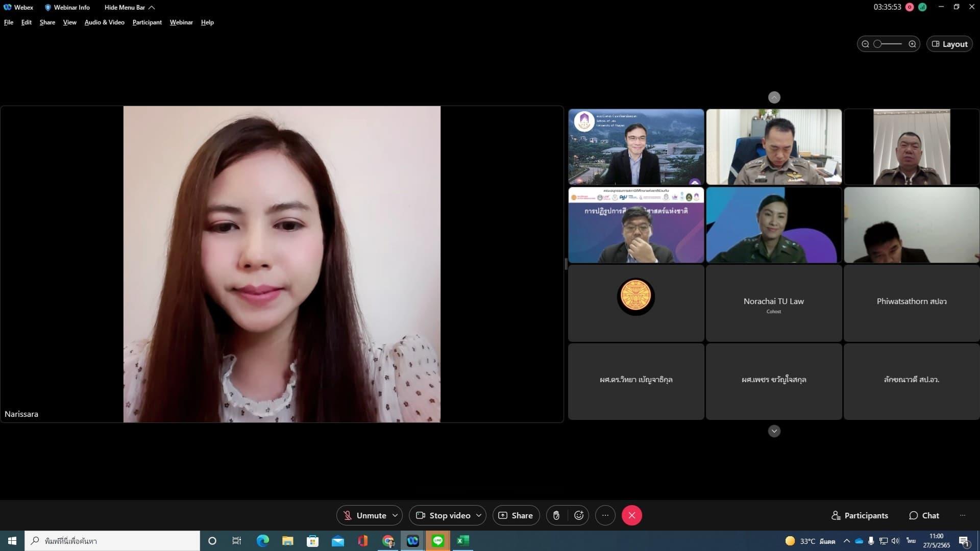The height and width of the screenshot is (551, 980).
Task: Unmute the microphone
Action: click(364, 515)
